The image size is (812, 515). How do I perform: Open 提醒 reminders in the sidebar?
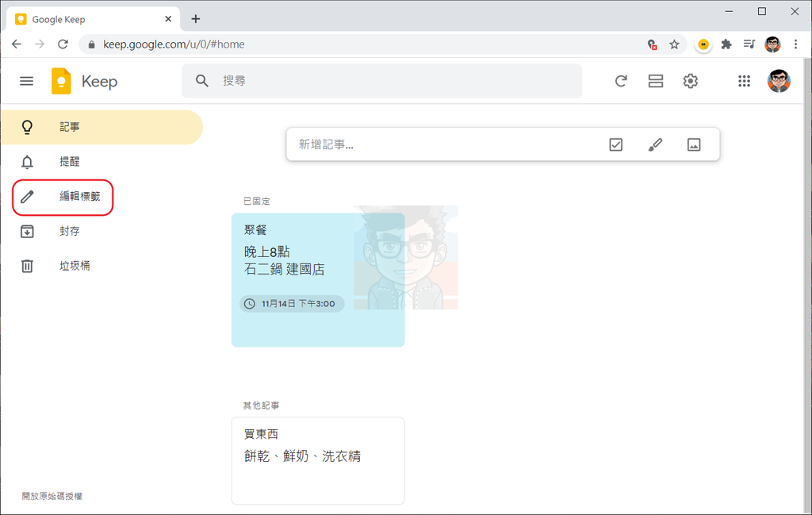tap(101, 162)
